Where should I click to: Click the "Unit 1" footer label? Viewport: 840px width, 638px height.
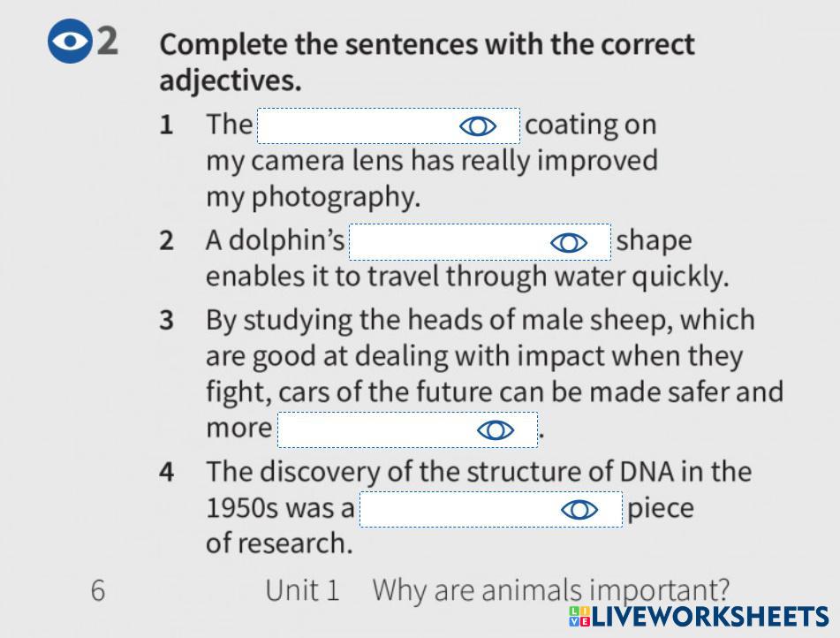(302, 590)
